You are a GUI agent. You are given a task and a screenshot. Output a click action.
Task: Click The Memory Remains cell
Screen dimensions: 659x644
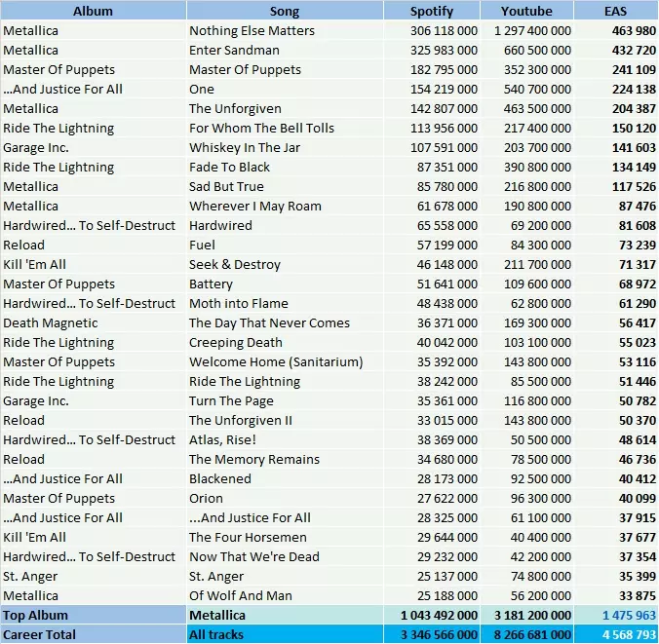tap(285, 459)
